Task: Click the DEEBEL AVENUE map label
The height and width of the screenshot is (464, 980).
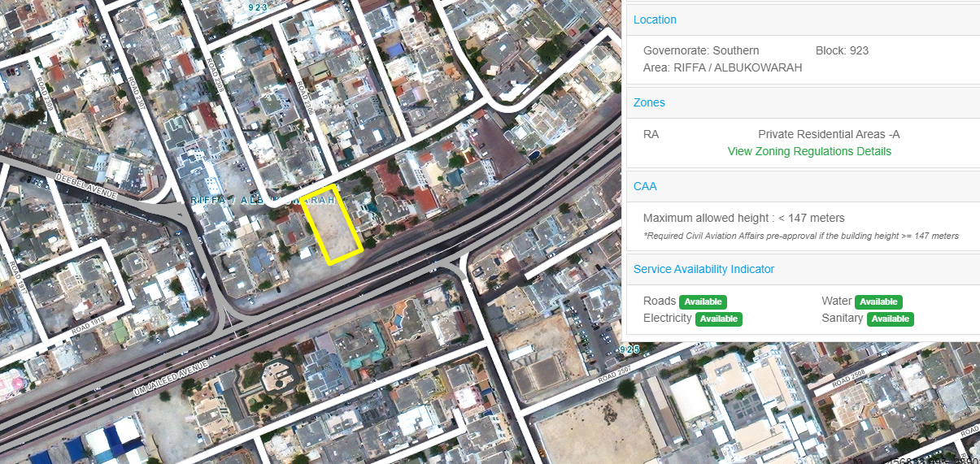Action: pos(87,186)
